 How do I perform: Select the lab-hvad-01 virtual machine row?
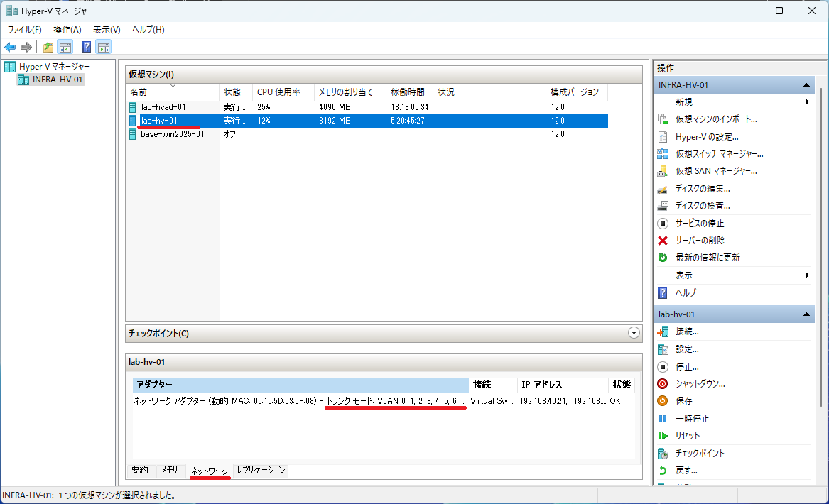coord(368,107)
